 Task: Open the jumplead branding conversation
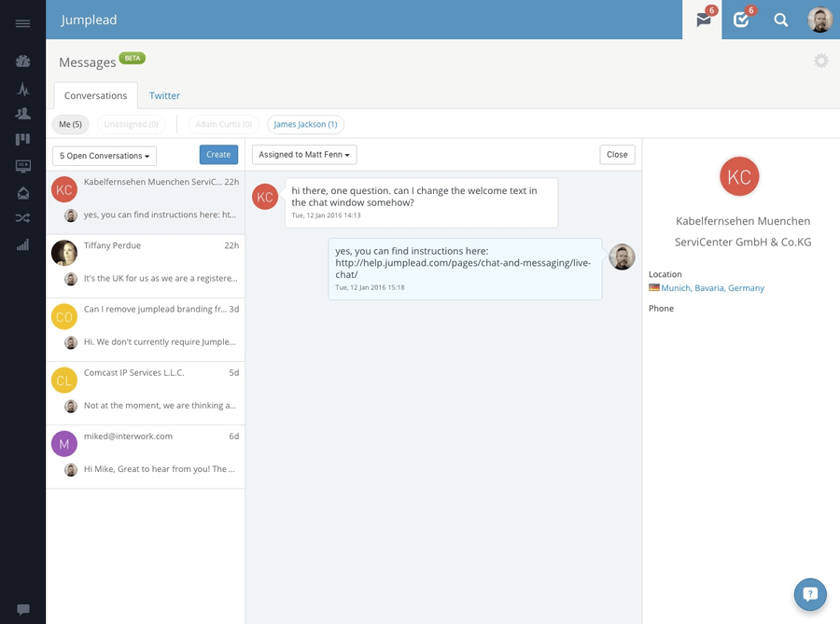tap(146, 330)
